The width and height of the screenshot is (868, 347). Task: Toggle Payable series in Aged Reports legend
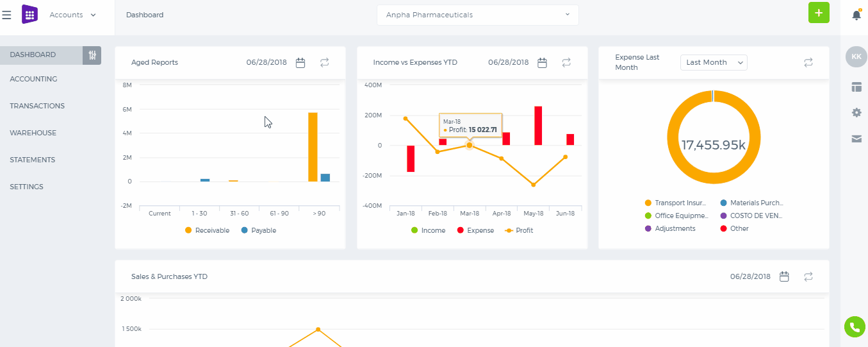pos(258,230)
